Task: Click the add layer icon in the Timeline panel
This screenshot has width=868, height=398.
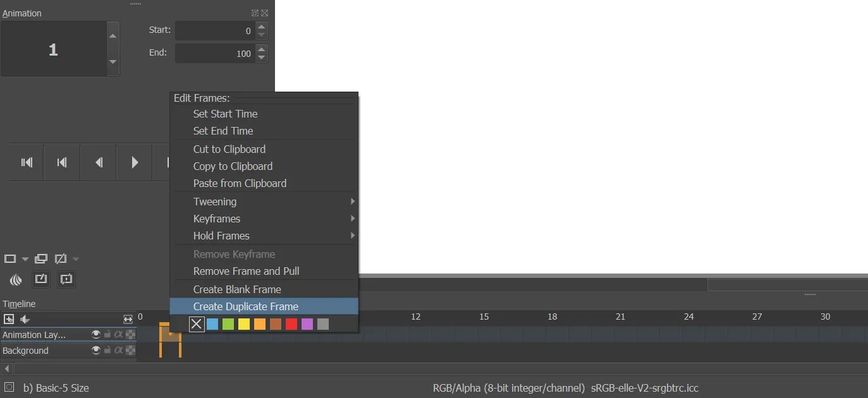Action: 9,319
